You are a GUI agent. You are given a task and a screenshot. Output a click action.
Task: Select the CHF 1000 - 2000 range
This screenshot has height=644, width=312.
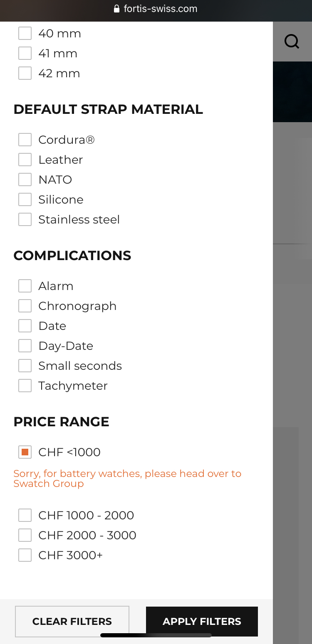[25, 515]
